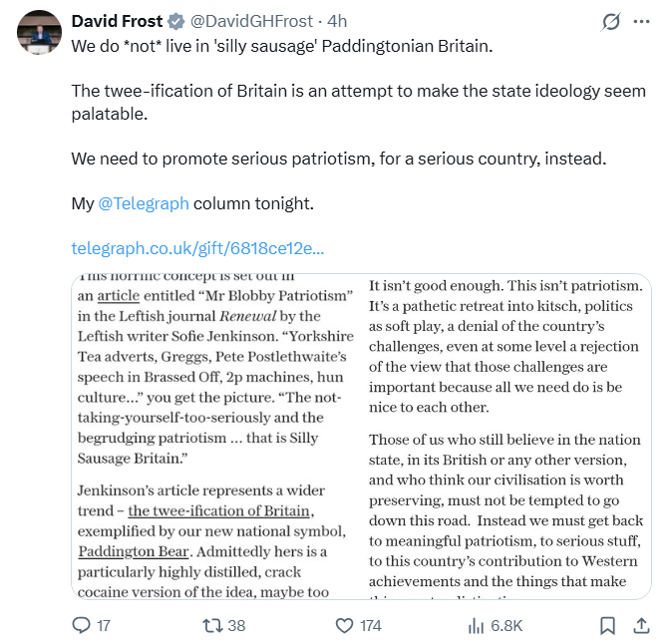Screen dimensions: 668x644
Task: Click the Grok explain icon on the post
Action: pyautogui.click(x=611, y=21)
